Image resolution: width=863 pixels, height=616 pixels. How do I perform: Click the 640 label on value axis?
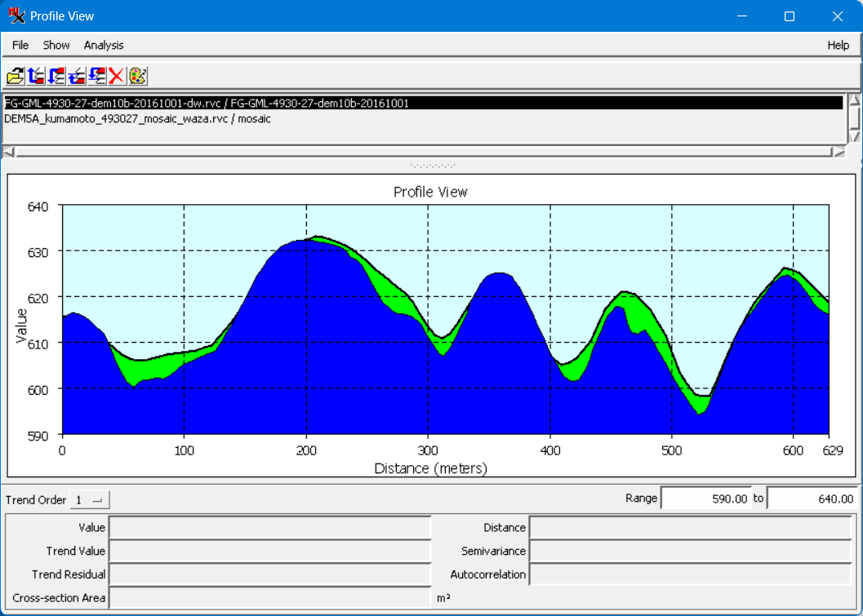[38, 206]
